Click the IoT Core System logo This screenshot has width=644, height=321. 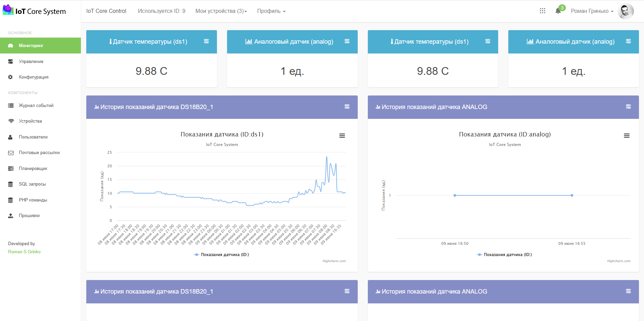(34, 11)
